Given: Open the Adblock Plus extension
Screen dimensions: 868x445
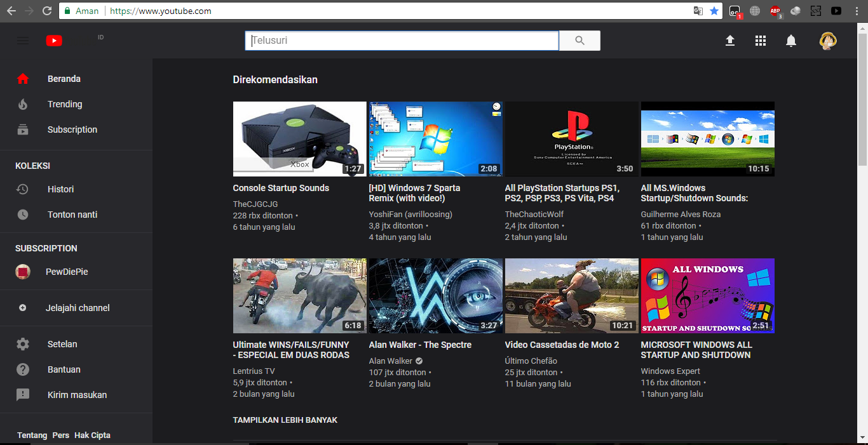Looking at the screenshot, I should tap(775, 11).
